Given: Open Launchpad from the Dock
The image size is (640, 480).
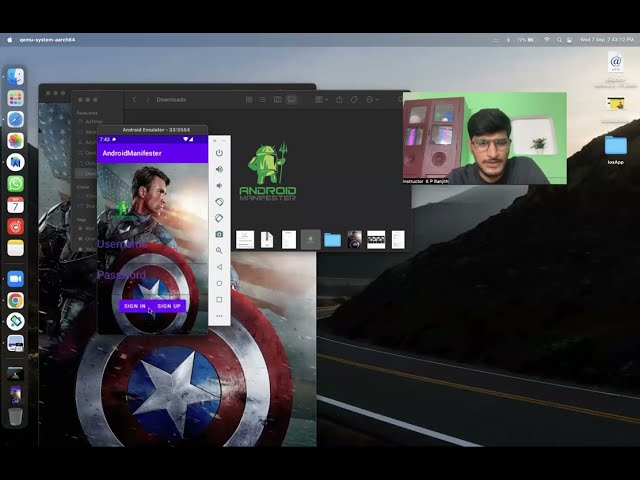Looking at the screenshot, I should point(16,98).
